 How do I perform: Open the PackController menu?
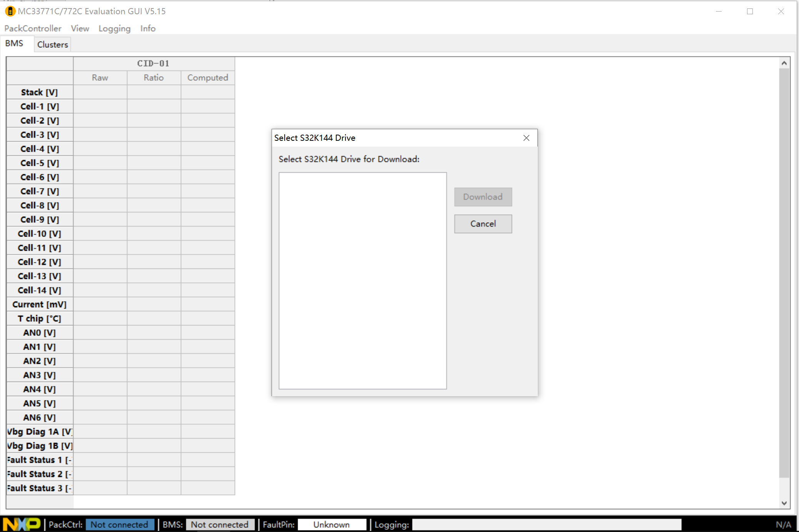pyautogui.click(x=33, y=28)
